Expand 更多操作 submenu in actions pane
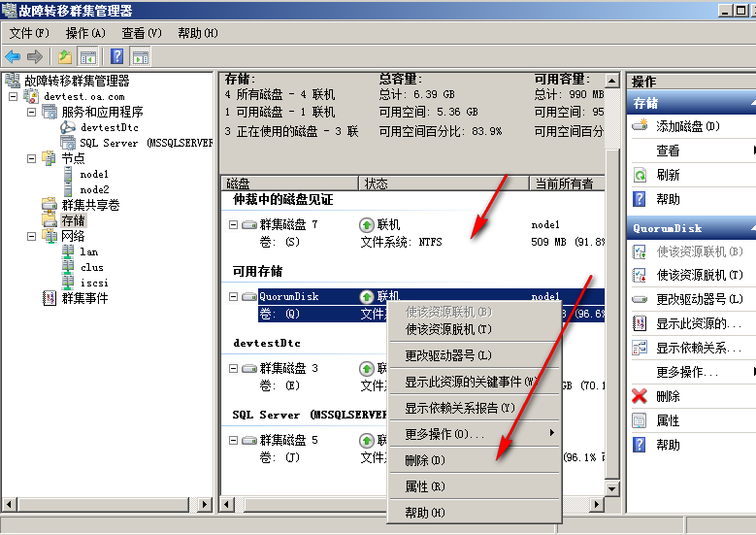 (753, 372)
